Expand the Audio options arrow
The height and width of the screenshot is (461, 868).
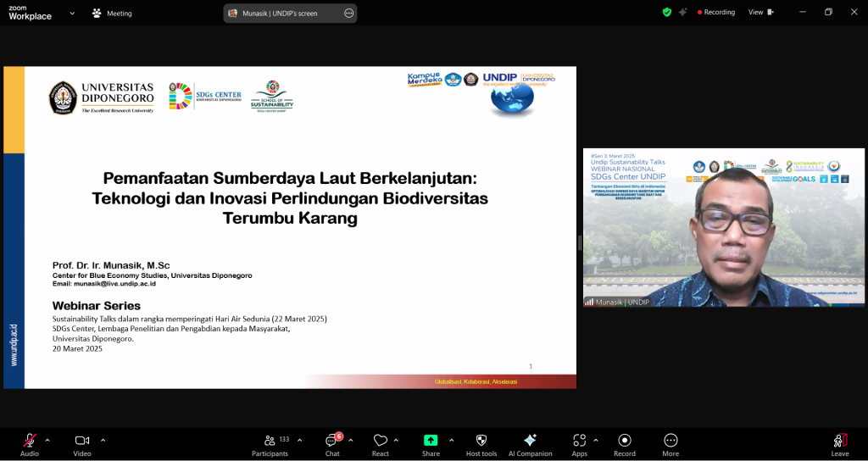point(47,440)
